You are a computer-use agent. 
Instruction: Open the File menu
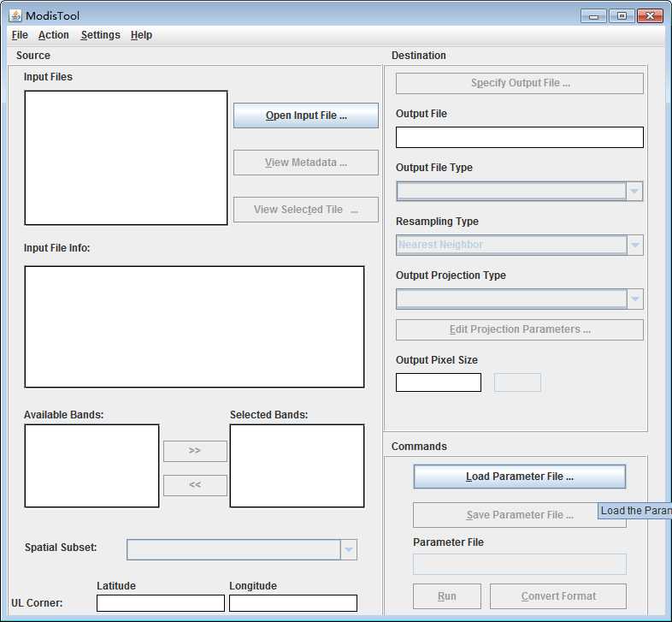point(20,35)
